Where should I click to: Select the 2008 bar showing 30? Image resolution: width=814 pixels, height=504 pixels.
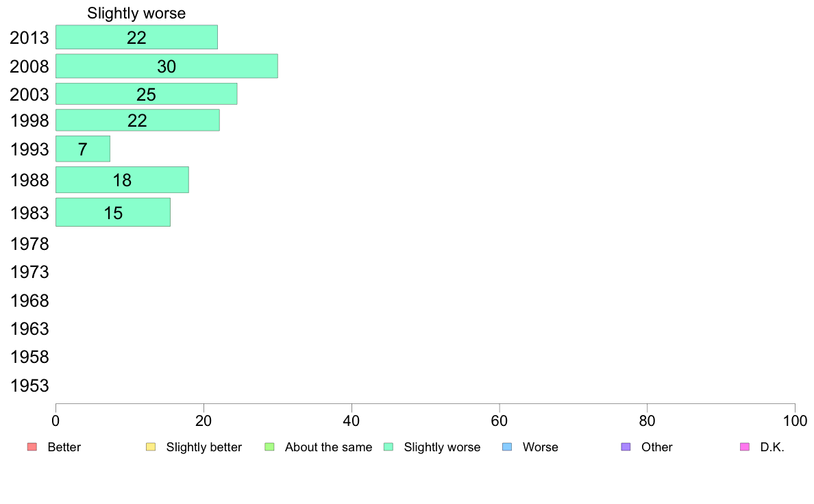point(166,66)
